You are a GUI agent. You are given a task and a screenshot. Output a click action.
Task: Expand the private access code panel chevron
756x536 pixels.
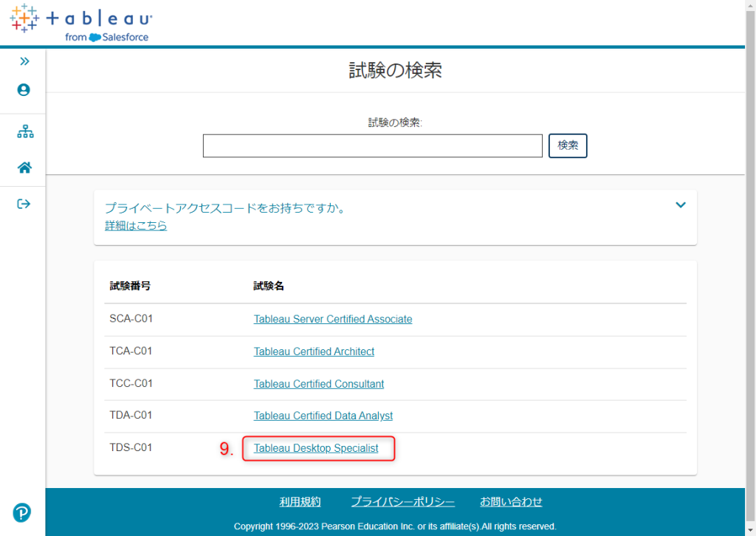pos(680,205)
